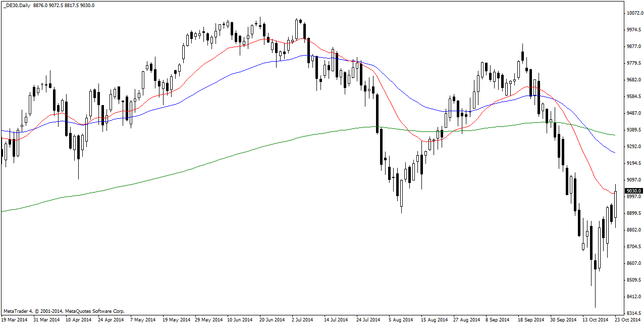Select the 9389.5 price axis label

tap(633, 130)
